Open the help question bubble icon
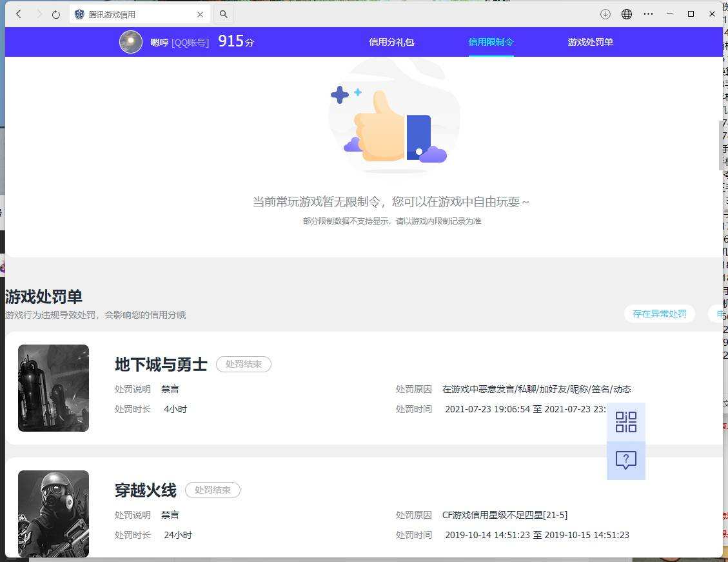728x562 pixels. (626, 460)
